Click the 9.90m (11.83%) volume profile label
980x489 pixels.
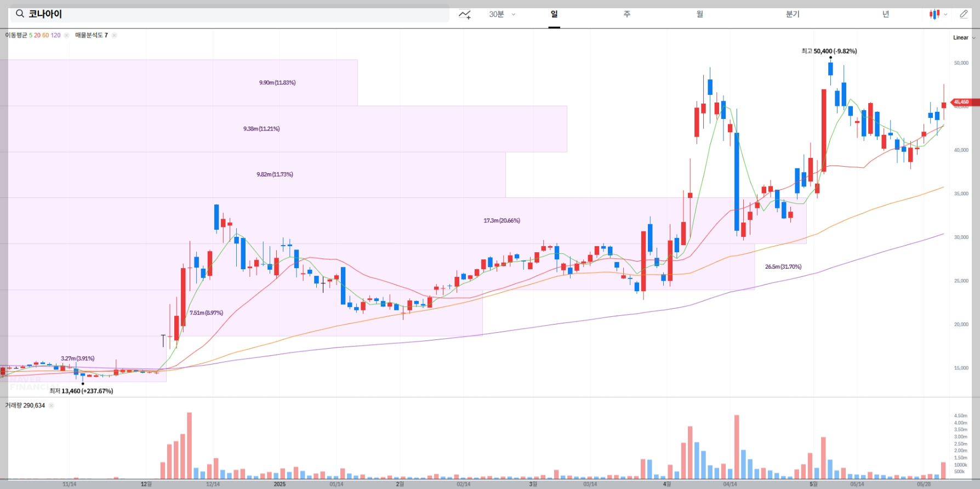coord(277,83)
